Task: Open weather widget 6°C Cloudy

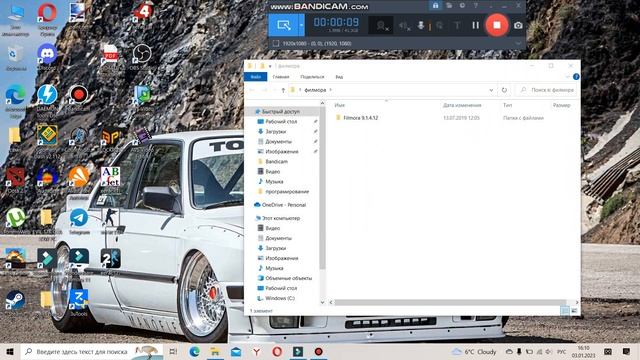Action: pos(474,351)
